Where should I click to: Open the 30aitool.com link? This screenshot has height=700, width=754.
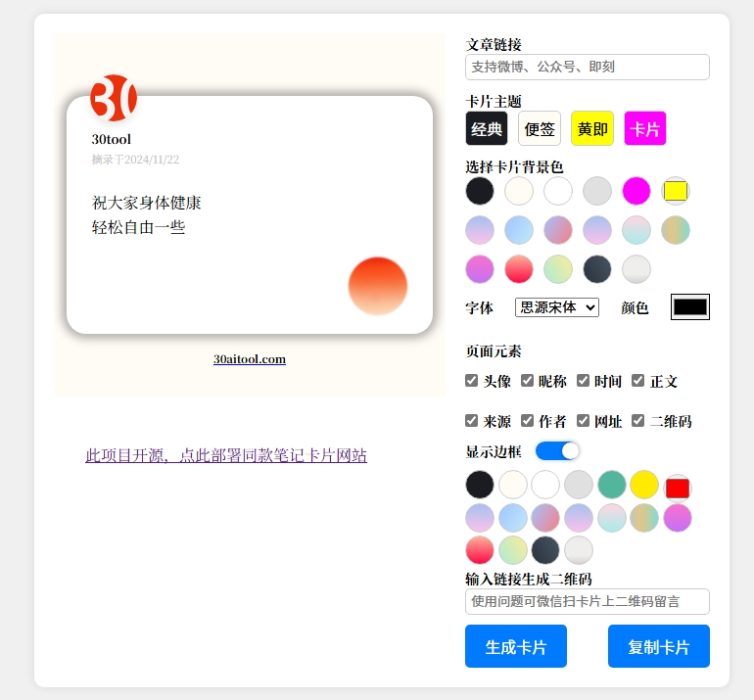tap(250, 359)
